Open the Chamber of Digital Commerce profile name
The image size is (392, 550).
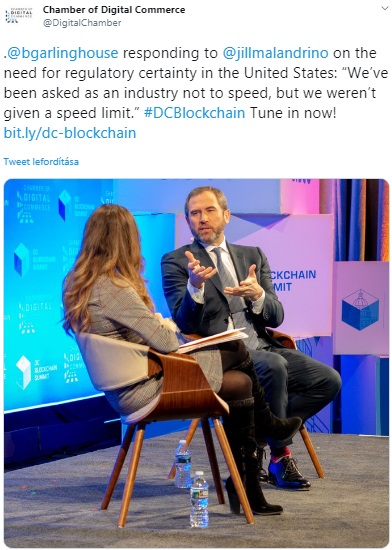click(x=114, y=9)
